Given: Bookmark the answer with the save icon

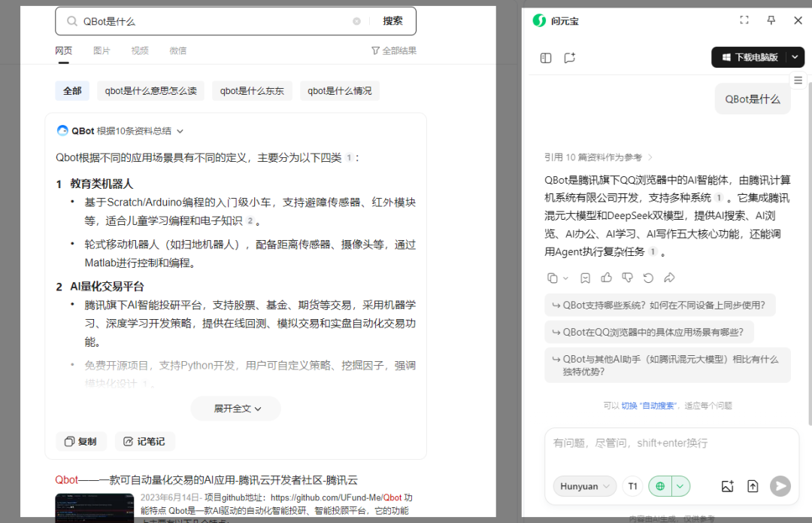Looking at the screenshot, I should point(586,278).
